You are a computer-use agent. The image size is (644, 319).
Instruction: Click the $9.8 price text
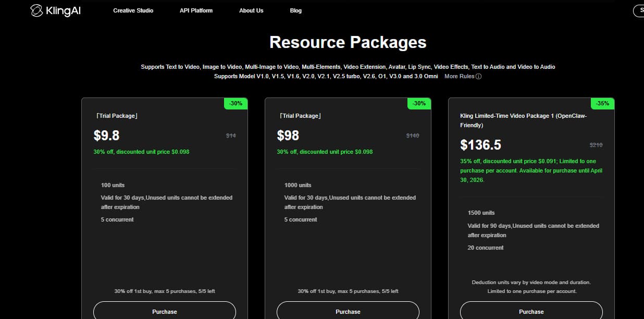pos(107,136)
